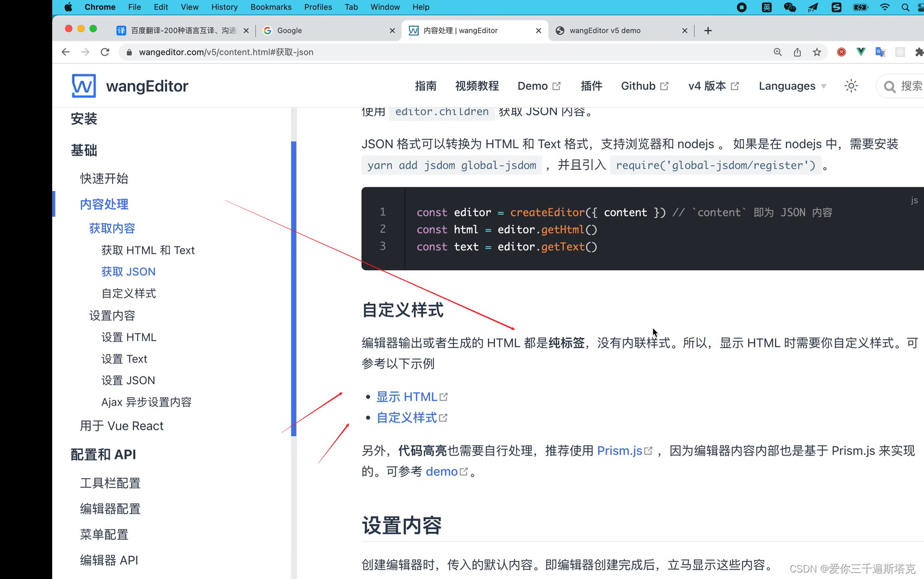Bookmark this page via the star icon
Viewport: 924px width, 579px height.
(817, 52)
